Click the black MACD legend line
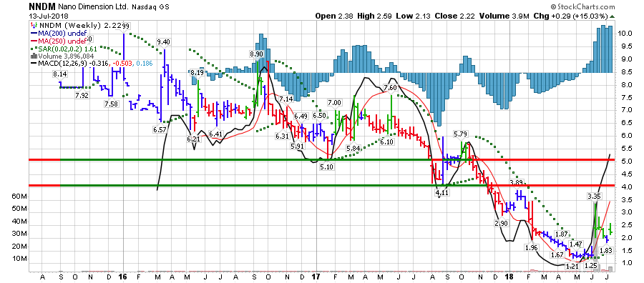This screenshot has width=644, height=283. (x=34, y=64)
